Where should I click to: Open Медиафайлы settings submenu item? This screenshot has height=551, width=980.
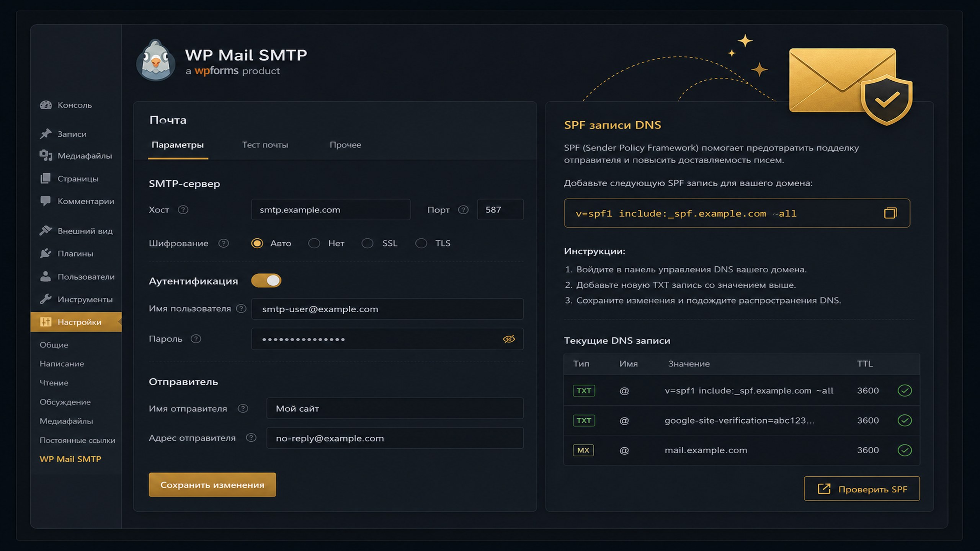click(66, 421)
